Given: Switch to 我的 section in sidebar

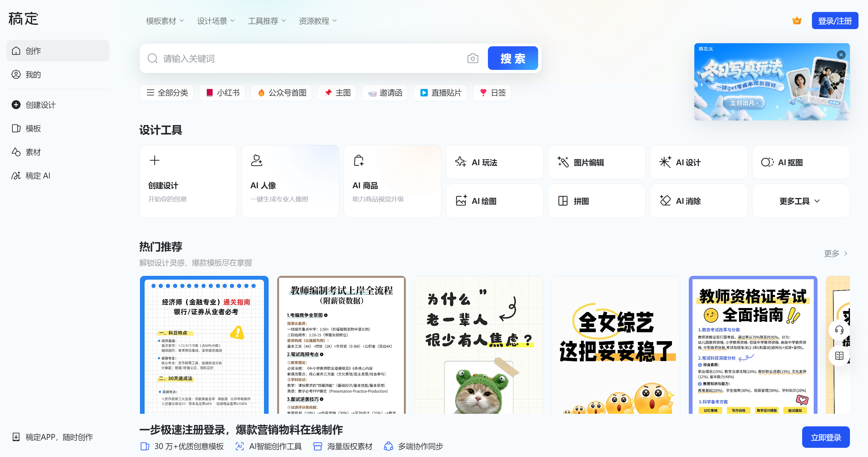Looking at the screenshot, I should point(32,74).
